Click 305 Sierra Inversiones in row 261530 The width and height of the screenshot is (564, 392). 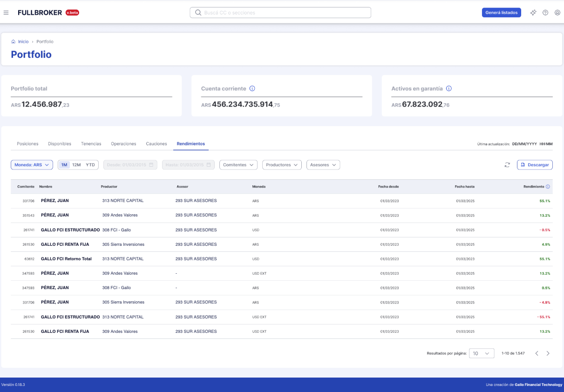[123, 244]
